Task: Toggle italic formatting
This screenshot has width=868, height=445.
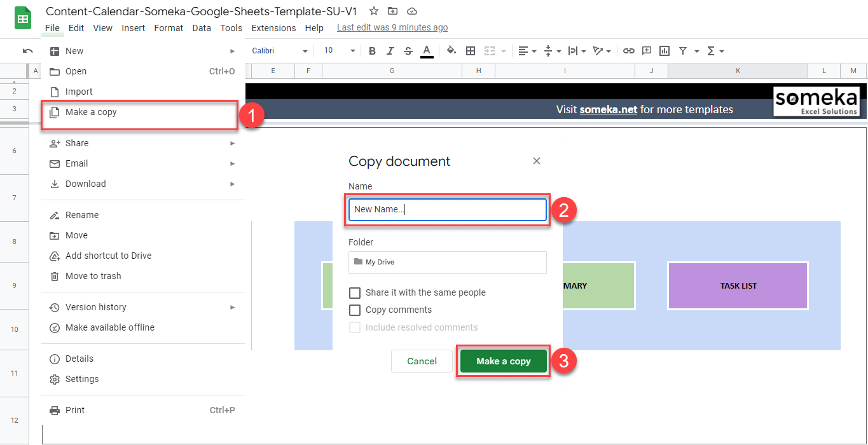Action: point(390,51)
